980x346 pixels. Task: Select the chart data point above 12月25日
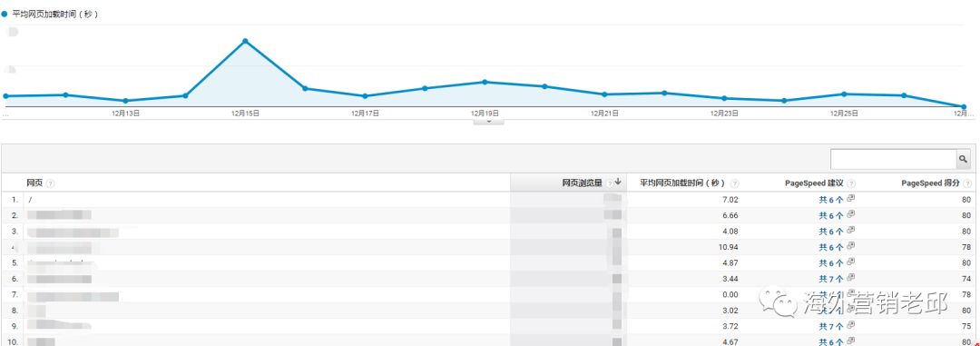click(844, 94)
